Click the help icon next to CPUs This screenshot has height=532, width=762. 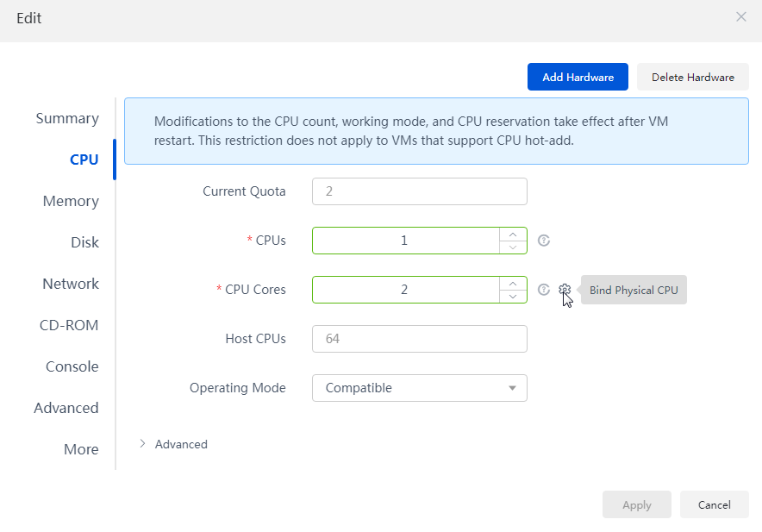(x=544, y=241)
